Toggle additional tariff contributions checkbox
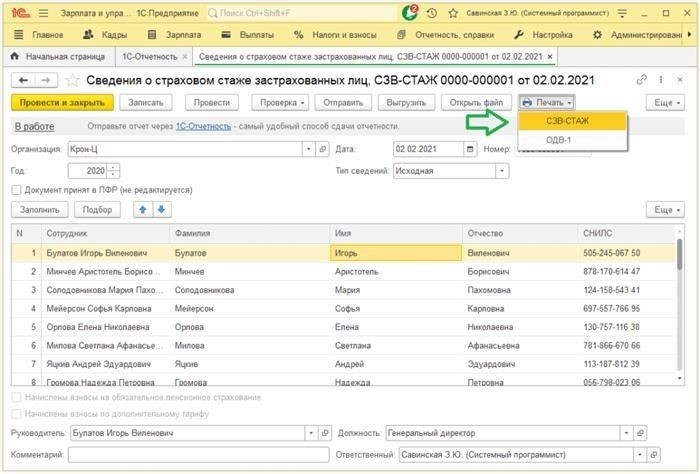 (x=17, y=414)
